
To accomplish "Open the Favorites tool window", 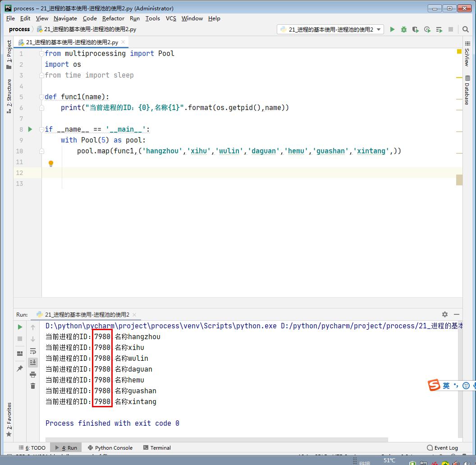I will 9,419.
